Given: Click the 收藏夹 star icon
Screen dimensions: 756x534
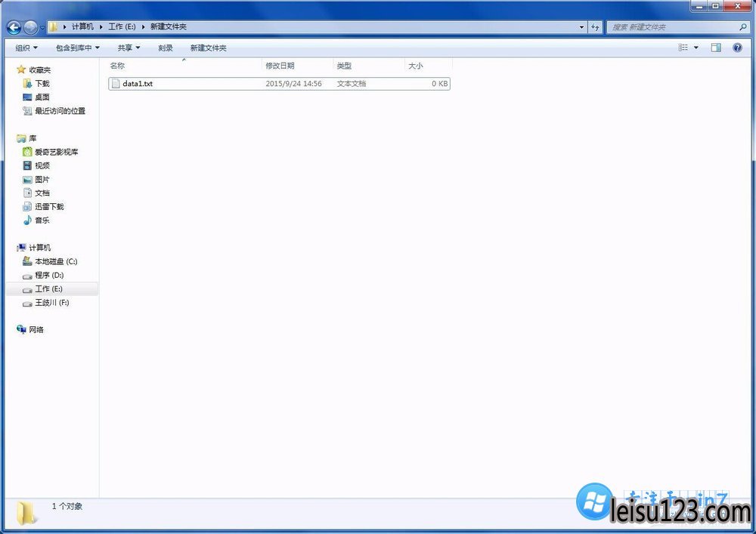Looking at the screenshot, I should tap(20, 69).
